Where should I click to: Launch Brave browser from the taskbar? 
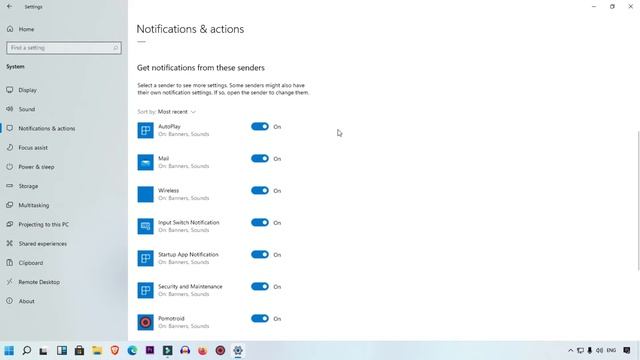[115, 350]
